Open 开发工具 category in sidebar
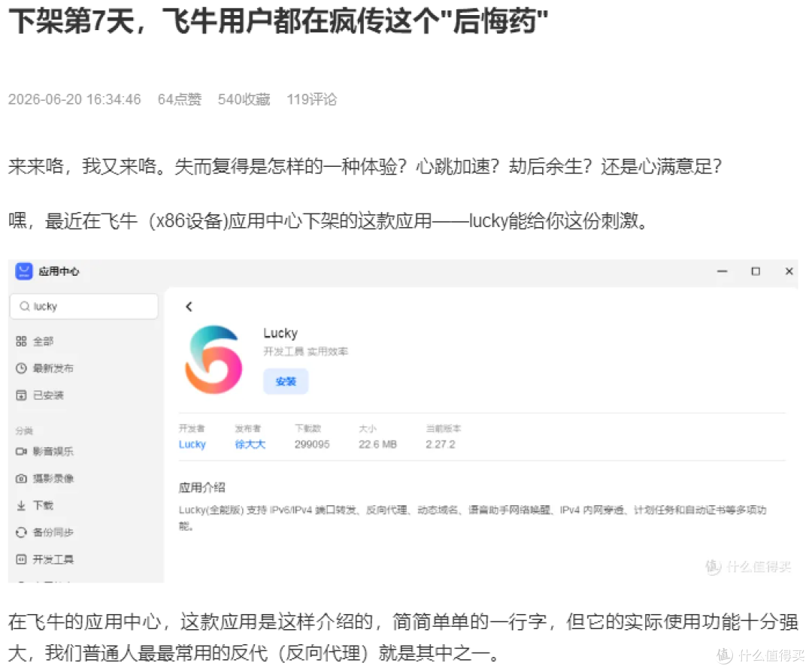Viewport: 812px width, 672px height. [x=53, y=559]
